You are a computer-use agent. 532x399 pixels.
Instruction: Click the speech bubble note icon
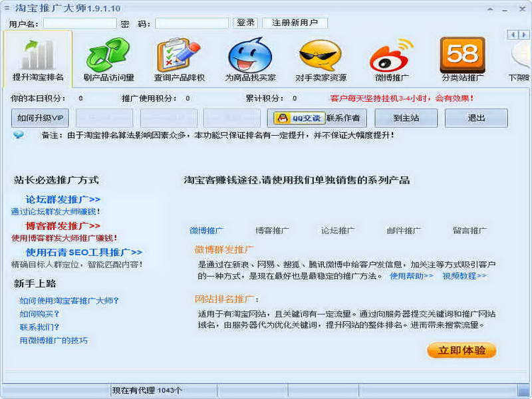pyautogui.click(x=19, y=135)
